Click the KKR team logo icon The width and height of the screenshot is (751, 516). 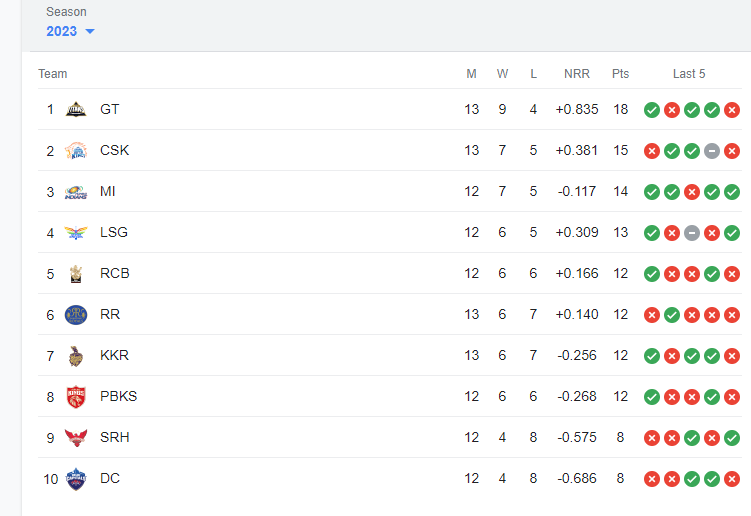(76, 355)
